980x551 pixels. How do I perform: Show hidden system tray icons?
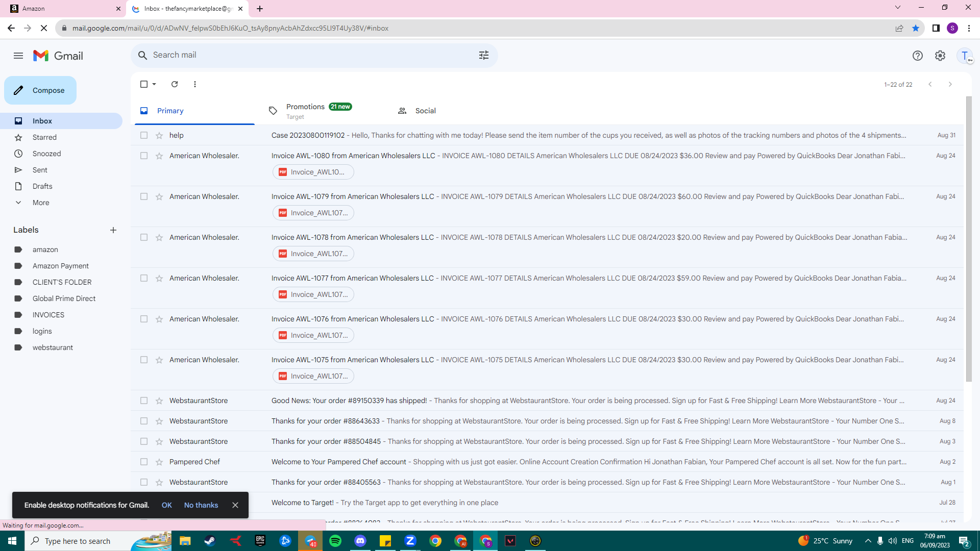click(x=868, y=541)
